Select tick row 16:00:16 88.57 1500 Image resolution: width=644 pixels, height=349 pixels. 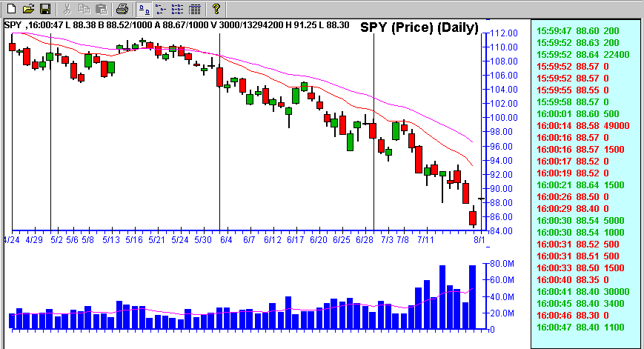(x=580, y=150)
